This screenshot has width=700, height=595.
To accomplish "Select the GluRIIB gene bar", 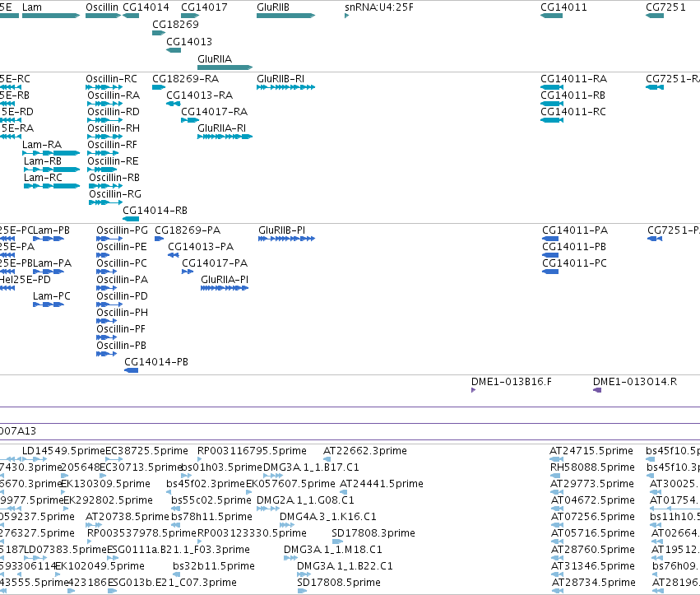I will coord(285,16).
